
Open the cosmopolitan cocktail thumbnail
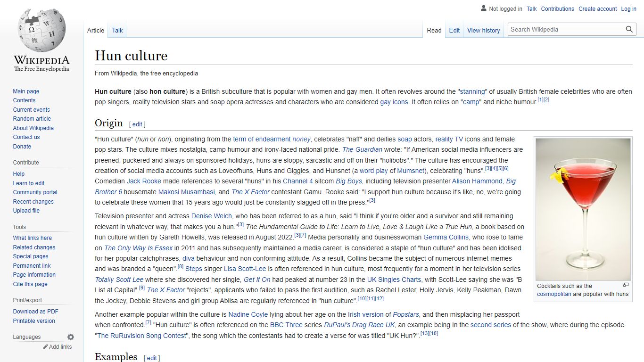coord(583,209)
